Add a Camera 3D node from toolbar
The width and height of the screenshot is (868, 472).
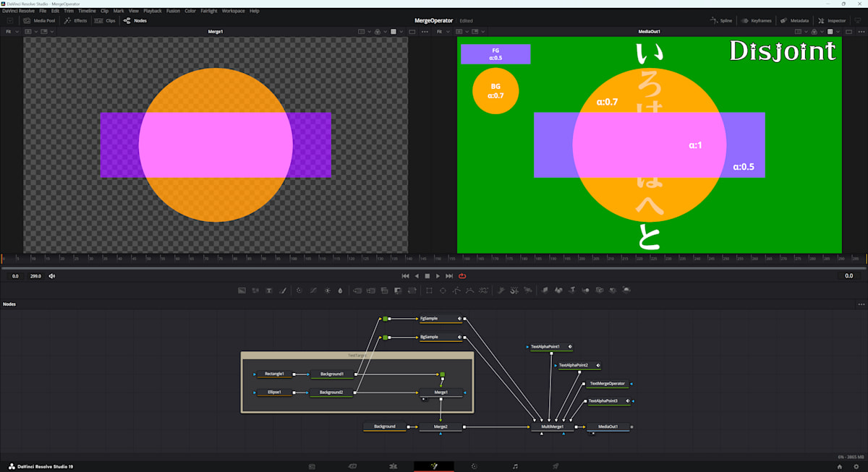pyautogui.click(x=600, y=290)
